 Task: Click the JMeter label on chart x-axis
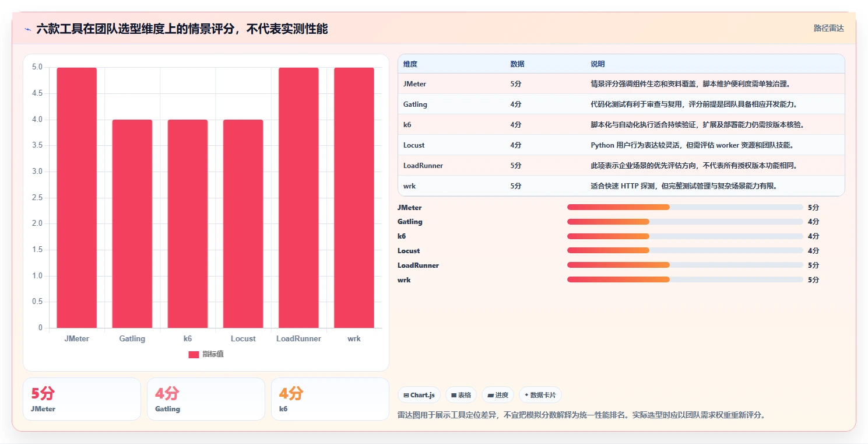tap(77, 339)
